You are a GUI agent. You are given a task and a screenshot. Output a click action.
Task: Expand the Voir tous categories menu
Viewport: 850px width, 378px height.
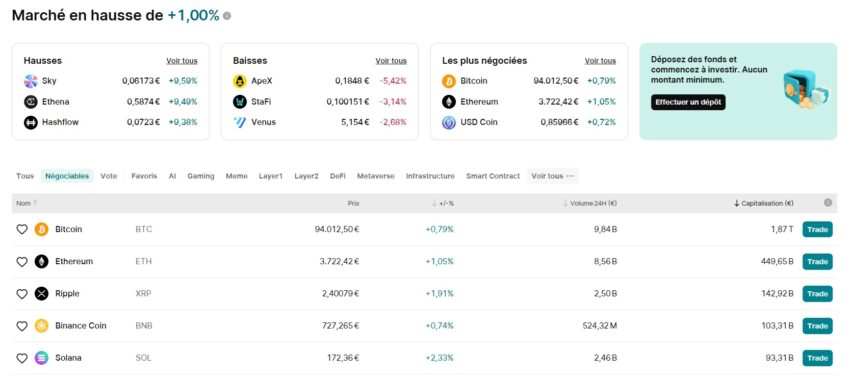point(552,176)
